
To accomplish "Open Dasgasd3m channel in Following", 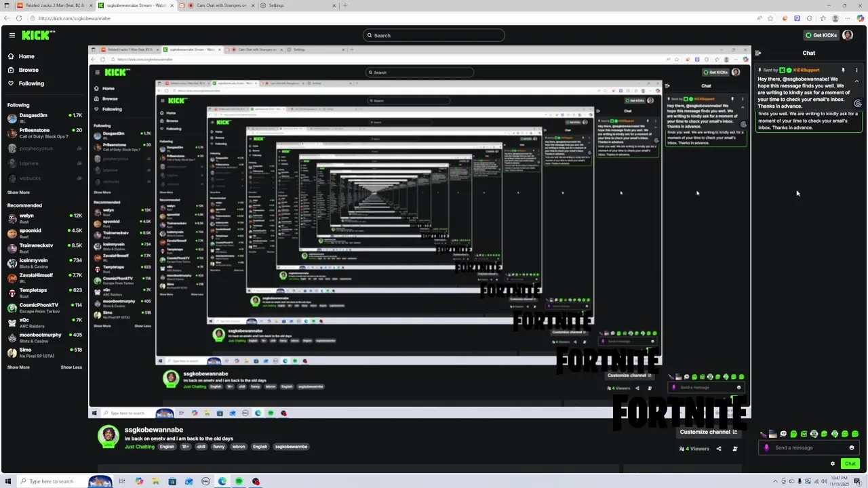I will [44, 118].
